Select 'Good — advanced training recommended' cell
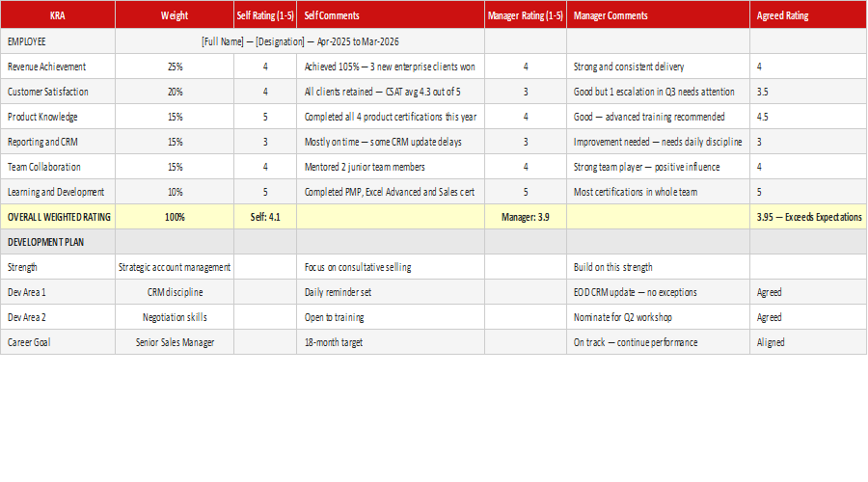 click(x=658, y=117)
